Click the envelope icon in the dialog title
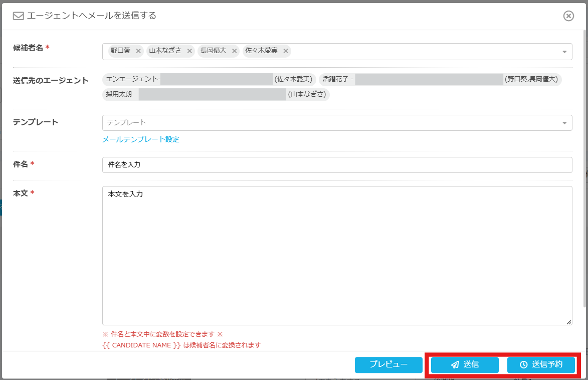This screenshot has height=380, width=588. 19,16
